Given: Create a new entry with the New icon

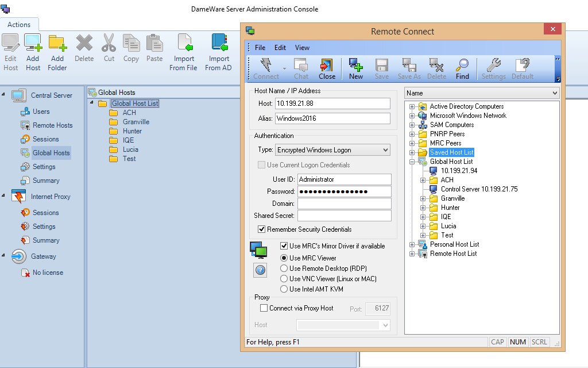Looking at the screenshot, I should click(355, 68).
